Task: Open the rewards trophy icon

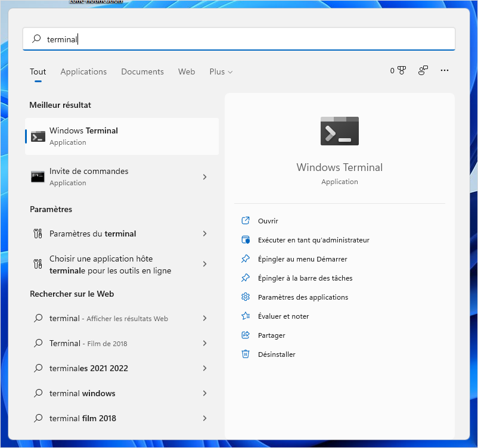Action: point(402,70)
